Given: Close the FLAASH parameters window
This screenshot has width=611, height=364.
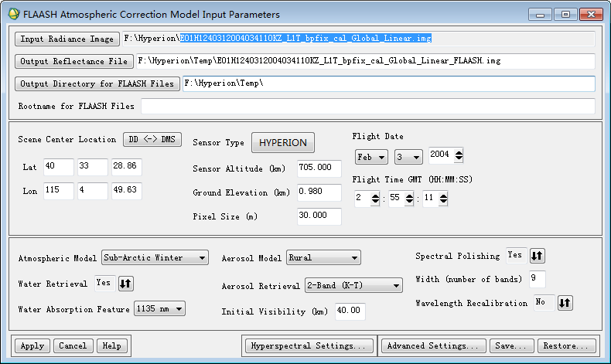Looking at the screenshot, I should 591,15.
